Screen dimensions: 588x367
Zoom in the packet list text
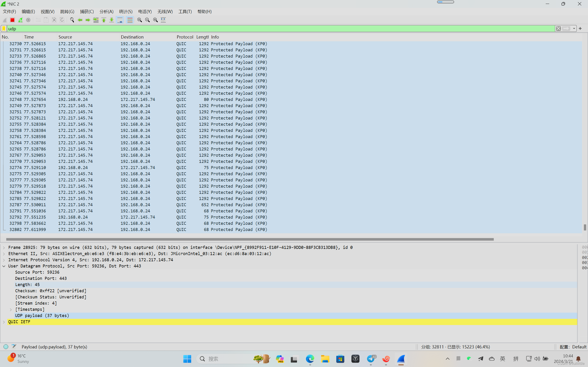pos(139,20)
